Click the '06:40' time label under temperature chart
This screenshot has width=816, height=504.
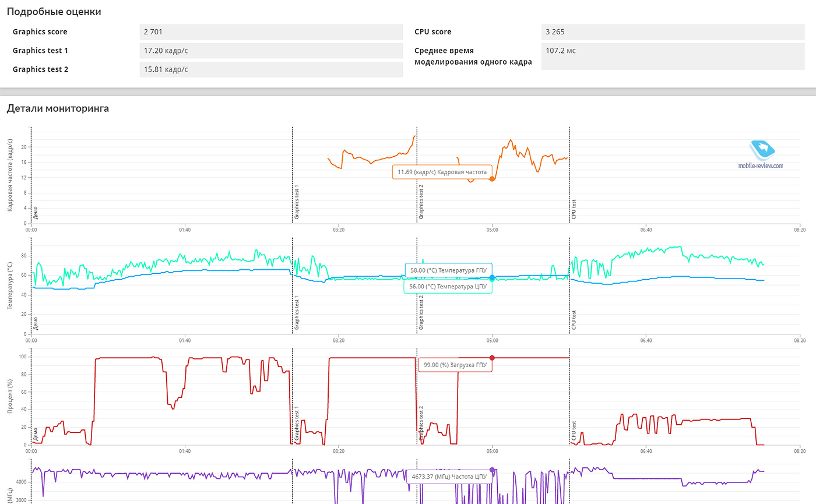pyautogui.click(x=646, y=340)
